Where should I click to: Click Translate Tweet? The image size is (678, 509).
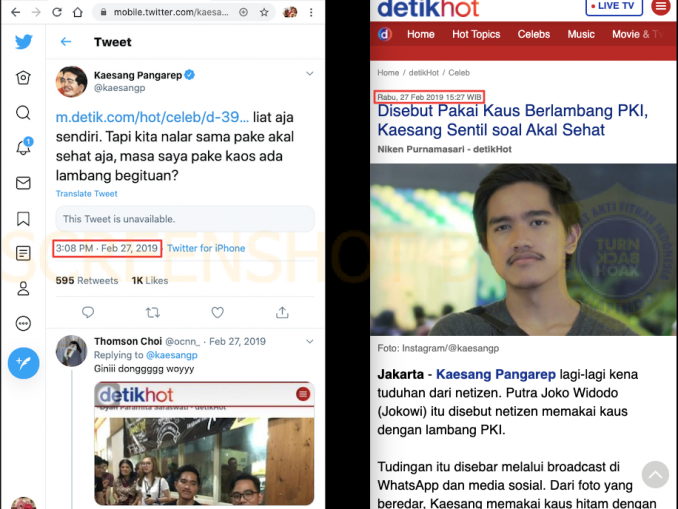coord(86,194)
